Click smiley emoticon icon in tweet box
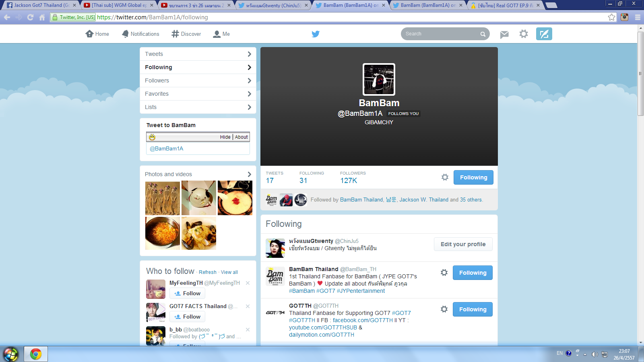Screen dimensions: 644x362 pyautogui.click(x=152, y=137)
